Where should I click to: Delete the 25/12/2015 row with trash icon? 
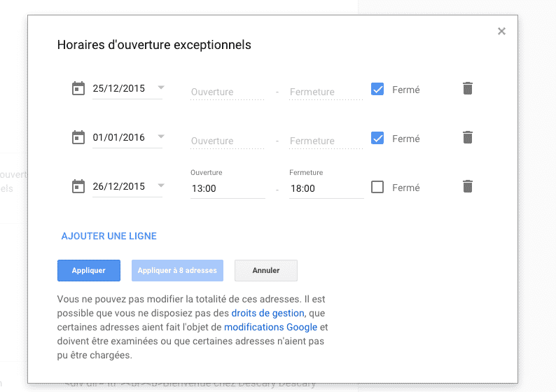click(x=468, y=88)
